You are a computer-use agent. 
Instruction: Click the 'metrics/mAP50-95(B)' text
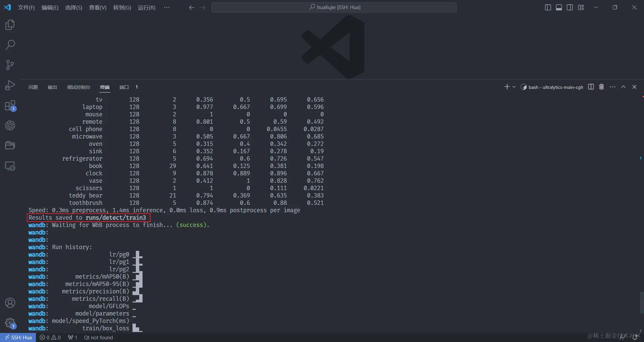97,284
